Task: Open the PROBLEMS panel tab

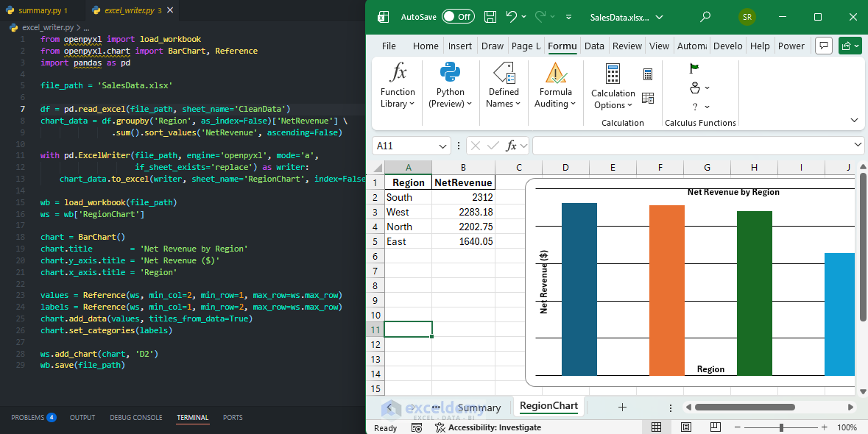Action: pyautogui.click(x=34, y=417)
